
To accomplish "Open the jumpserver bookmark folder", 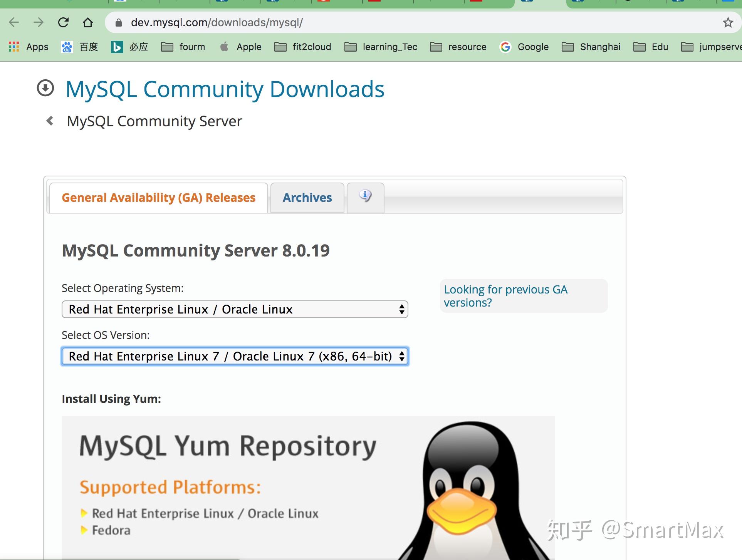I will tap(711, 47).
